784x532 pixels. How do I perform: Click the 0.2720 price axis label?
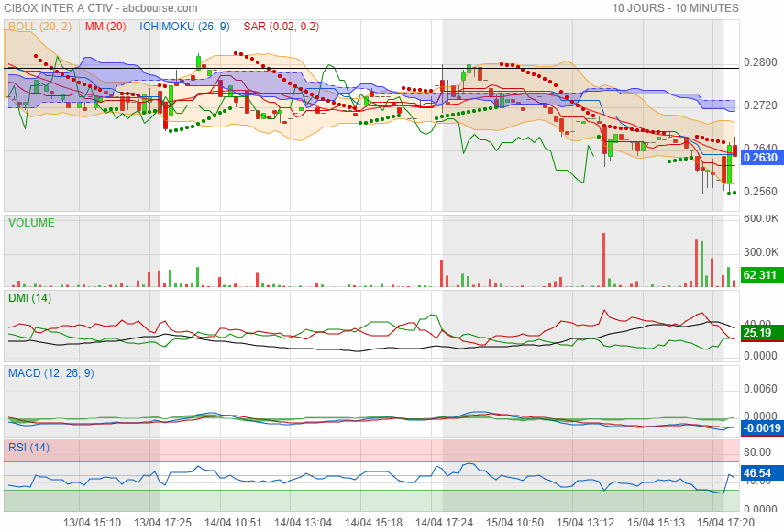click(x=760, y=105)
